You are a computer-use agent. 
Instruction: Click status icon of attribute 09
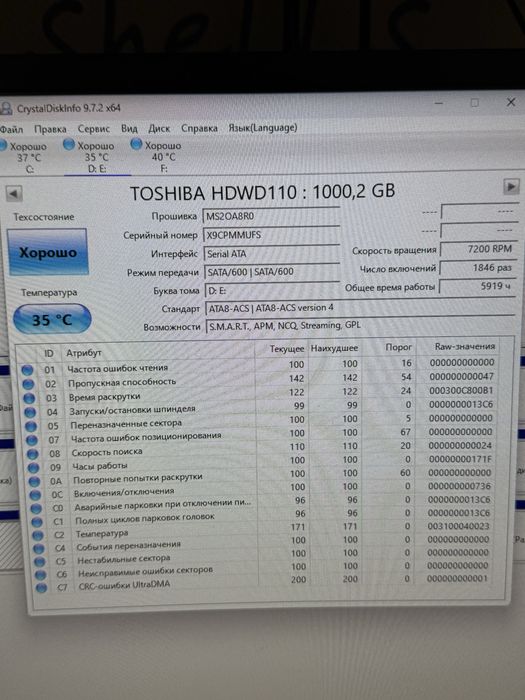pos(33,468)
